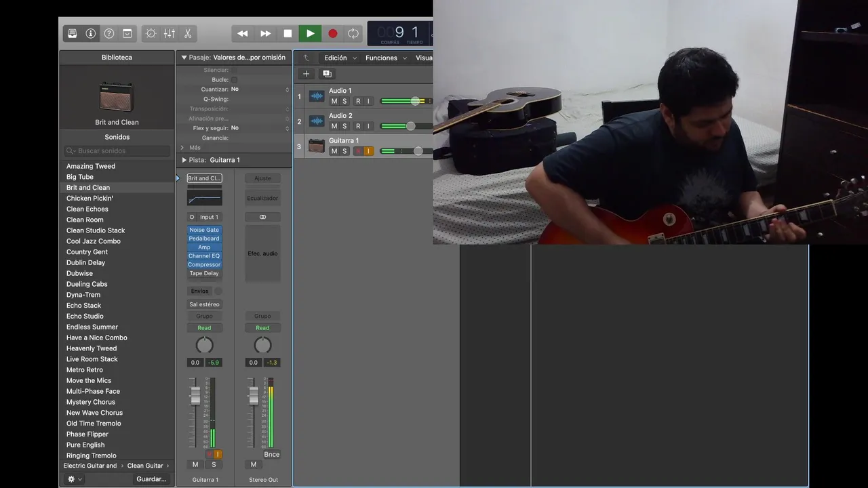The image size is (868, 488).
Task: Toggle input monitoring on Guitarra 1 track
Action: point(368,151)
